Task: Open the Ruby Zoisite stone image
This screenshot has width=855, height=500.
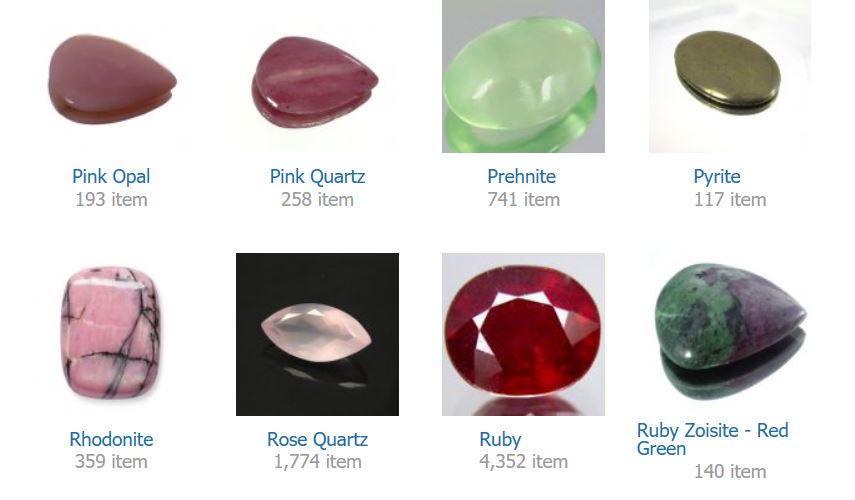Action: 730,334
